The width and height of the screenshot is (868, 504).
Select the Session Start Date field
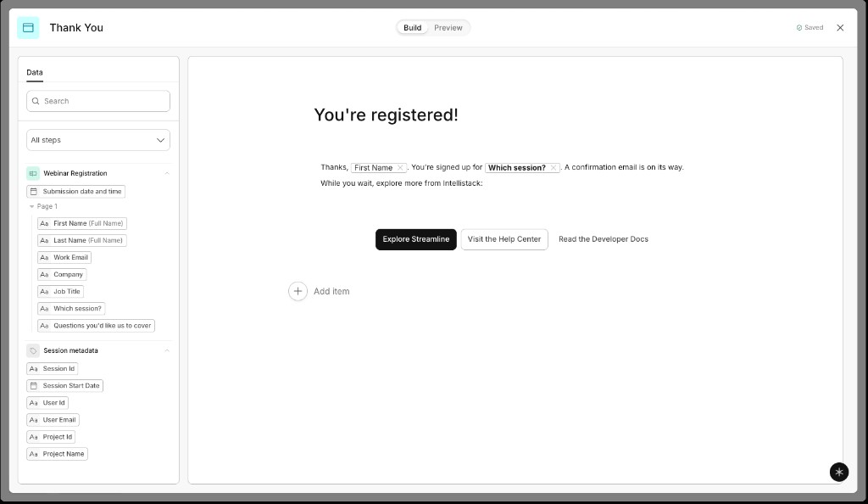click(64, 385)
